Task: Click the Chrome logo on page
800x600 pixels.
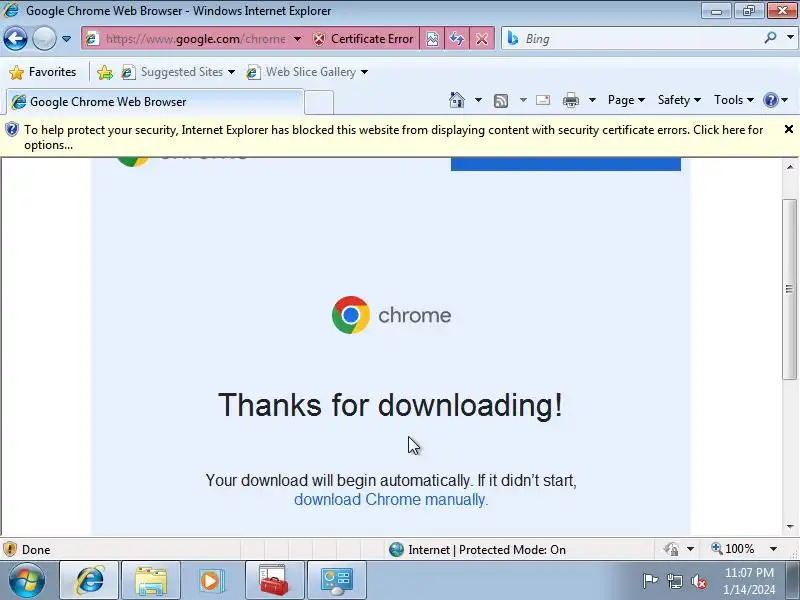Action: 391,315
